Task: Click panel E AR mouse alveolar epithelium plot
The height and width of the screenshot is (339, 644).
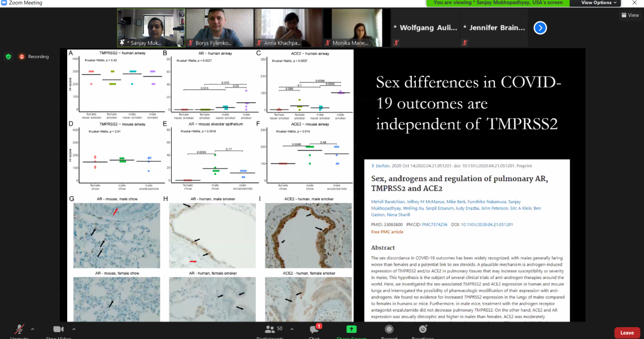Action: (210, 155)
